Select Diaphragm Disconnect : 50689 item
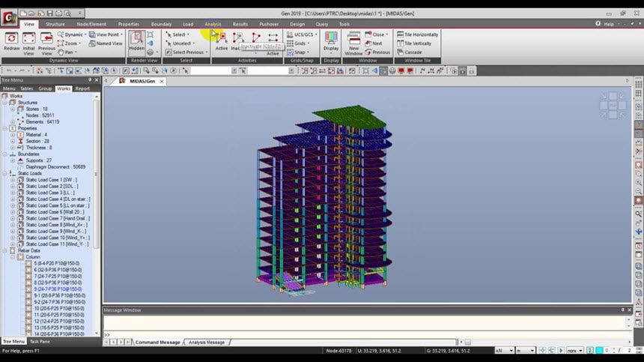The height and width of the screenshot is (362, 644). click(55, 167)
